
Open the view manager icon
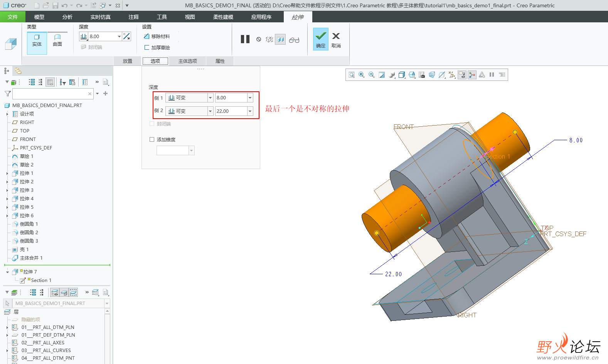[x=422, y=75]
